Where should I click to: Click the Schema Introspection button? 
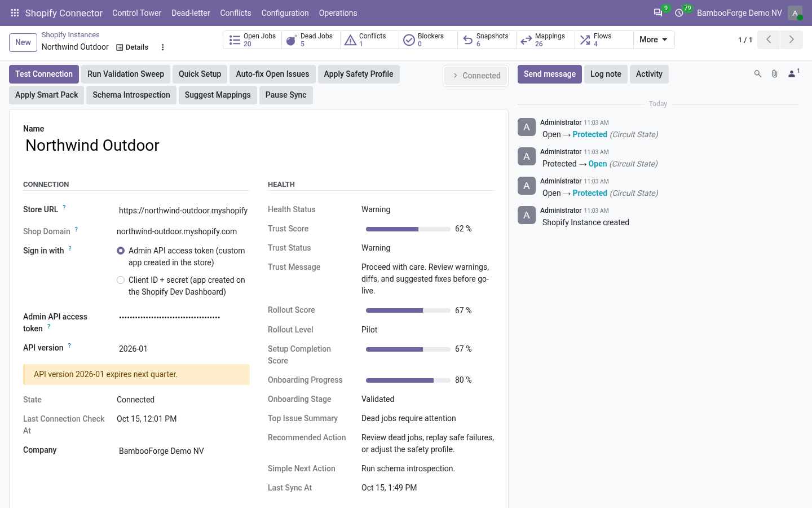[131, 95]
